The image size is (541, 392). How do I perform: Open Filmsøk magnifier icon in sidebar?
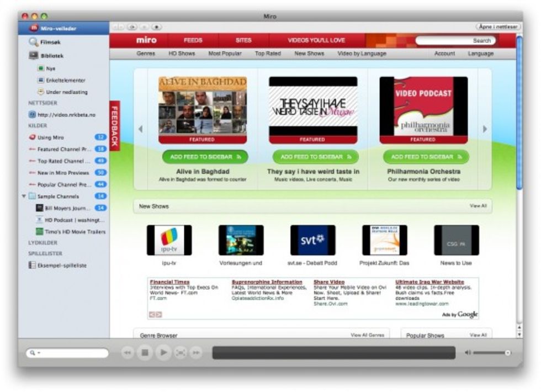pyautogui.click(x=34, y=42)
